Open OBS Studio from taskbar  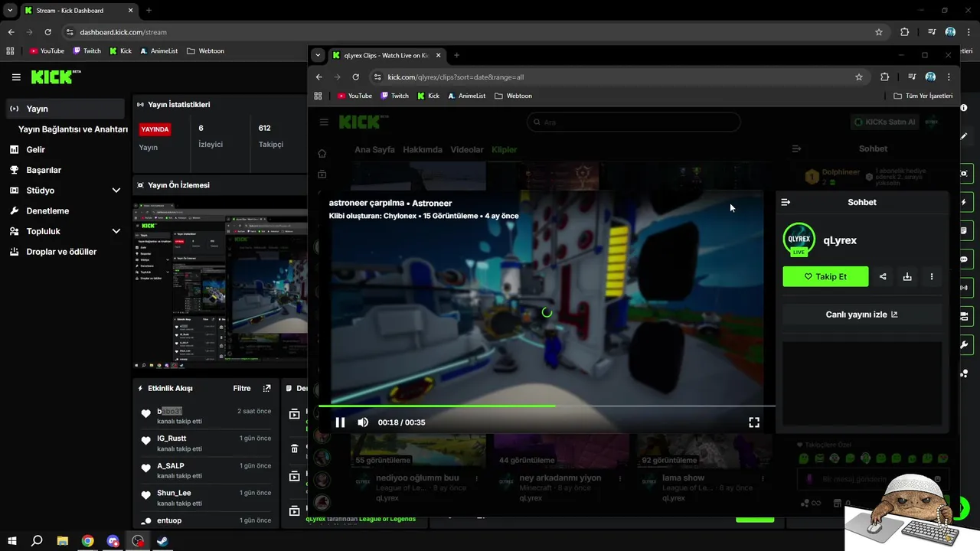138,541
